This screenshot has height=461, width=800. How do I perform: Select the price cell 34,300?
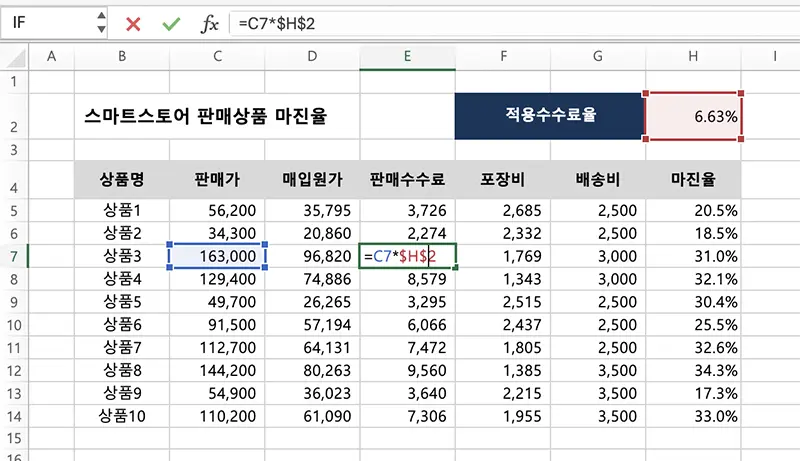(217, 233)
